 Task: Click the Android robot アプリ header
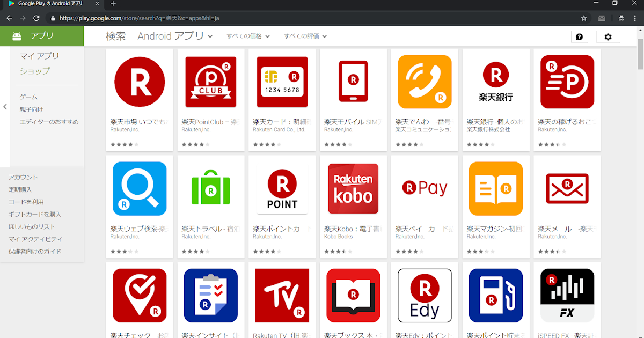[42, 36]
